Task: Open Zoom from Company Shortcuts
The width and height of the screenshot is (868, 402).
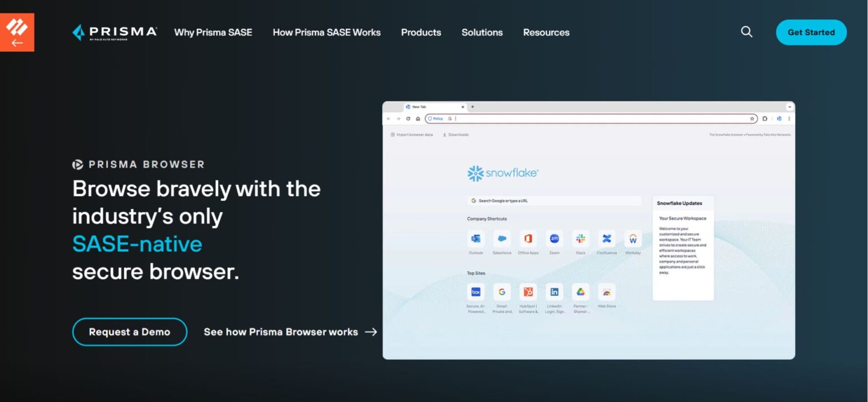Action: pyautogui.click(x=554, y=238)
